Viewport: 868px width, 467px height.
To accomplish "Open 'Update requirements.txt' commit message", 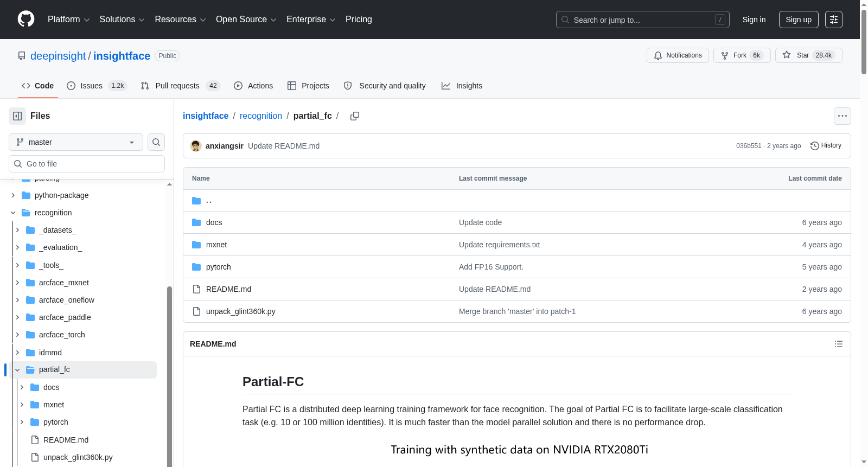I will tap(499, 245).
